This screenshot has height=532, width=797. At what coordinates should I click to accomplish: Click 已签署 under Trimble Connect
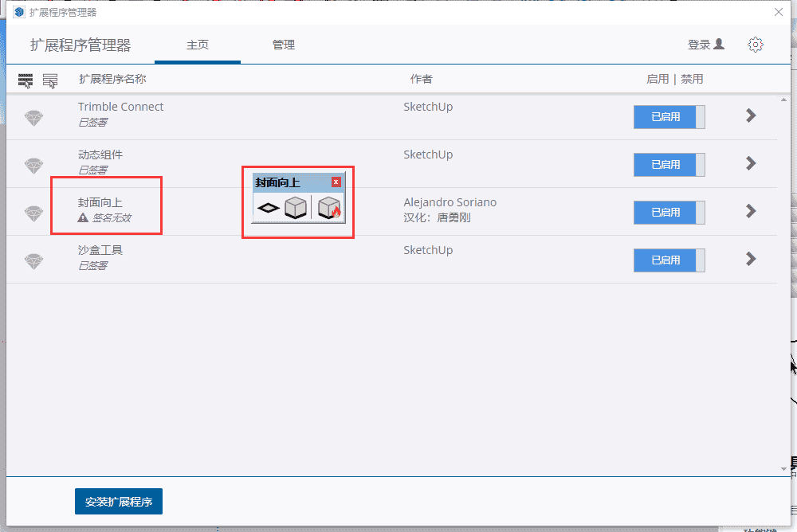click(92, 123)
